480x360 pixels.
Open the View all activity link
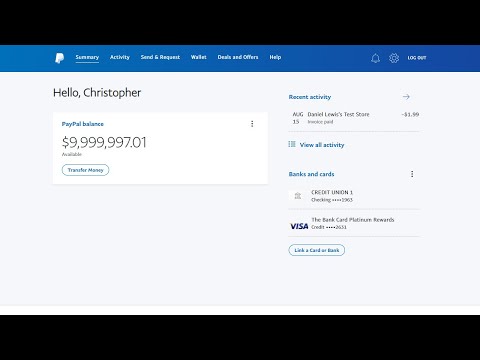click(322, 145)
